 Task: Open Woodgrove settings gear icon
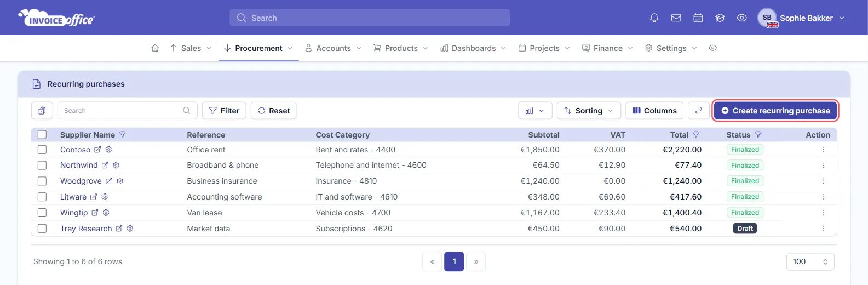(x=120, y=181)
